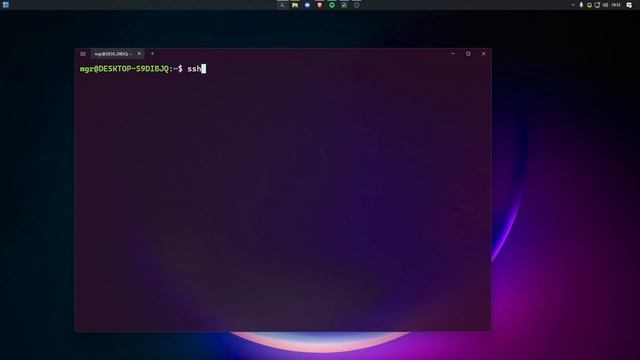Image resolution: width=640 pixels, height=360 pixels.
Task: Maximize the terminal window
Action: [x=468, y=53]
